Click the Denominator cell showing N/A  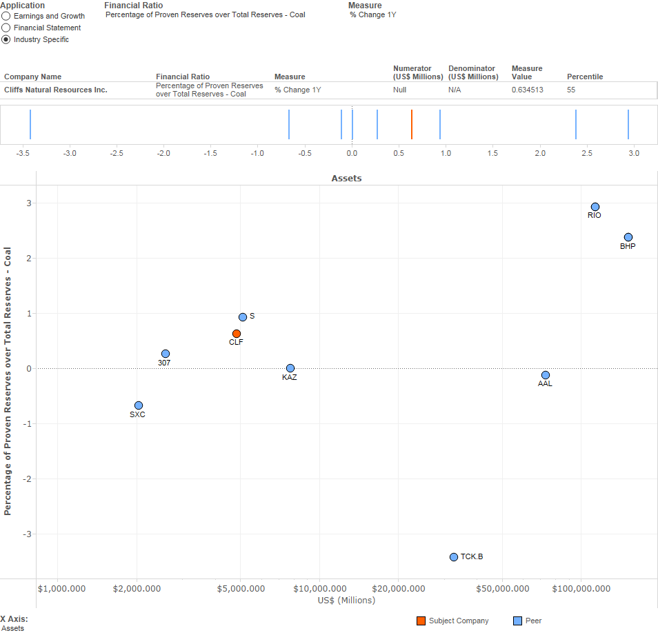(x=455, y=90)
